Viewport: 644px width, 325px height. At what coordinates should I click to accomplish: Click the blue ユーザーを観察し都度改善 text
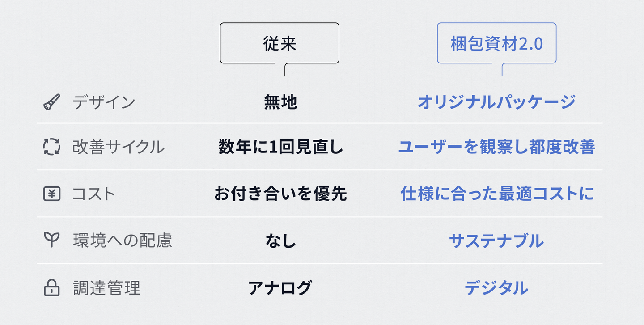pos(496,147)
